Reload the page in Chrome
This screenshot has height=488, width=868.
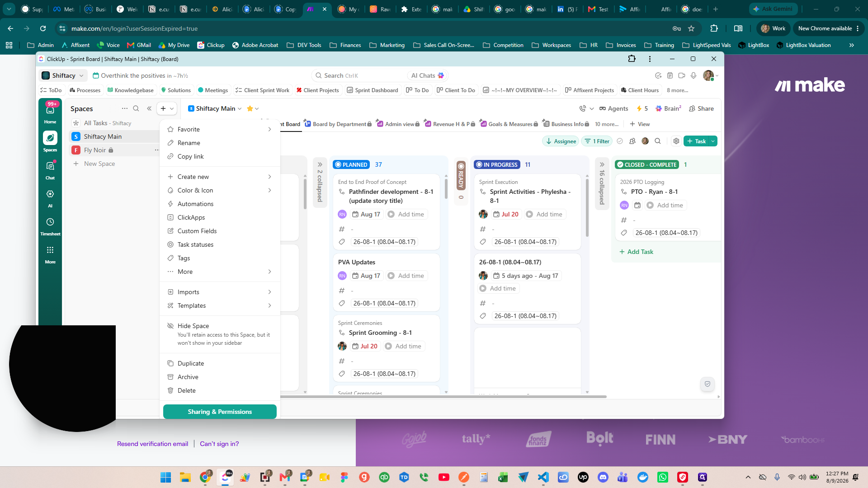click(x=43, y=28)
